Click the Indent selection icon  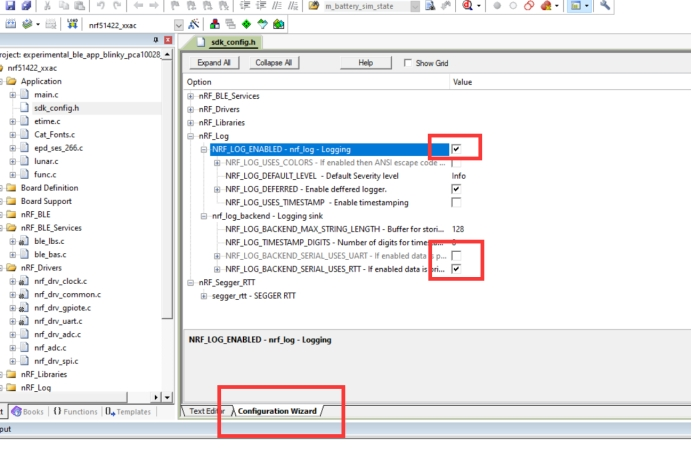click(x=245, y=5)
